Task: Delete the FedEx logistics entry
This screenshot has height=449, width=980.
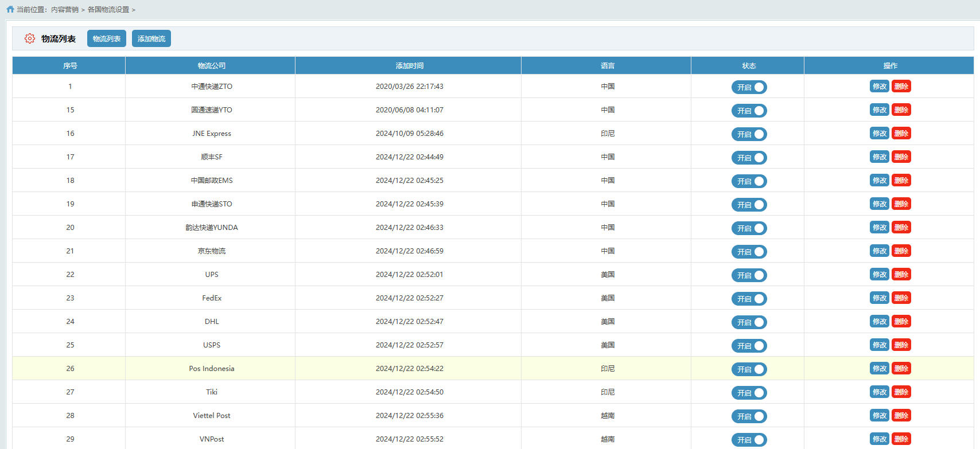Action: pyautogui.click(x=901, y=298)
